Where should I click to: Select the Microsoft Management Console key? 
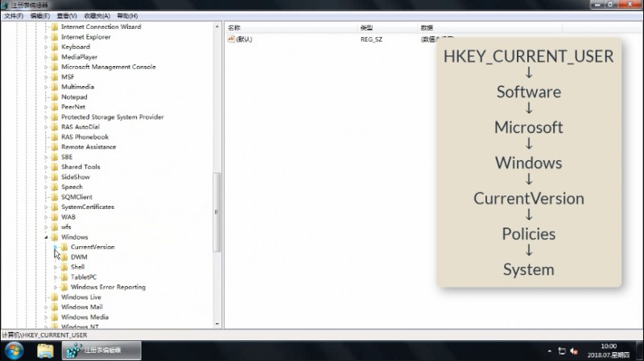109,67
